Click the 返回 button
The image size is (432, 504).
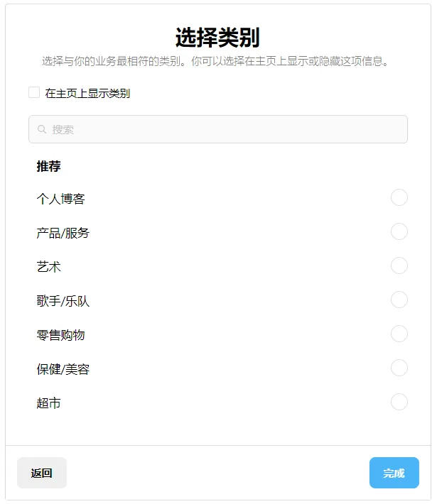click(42, 473)
